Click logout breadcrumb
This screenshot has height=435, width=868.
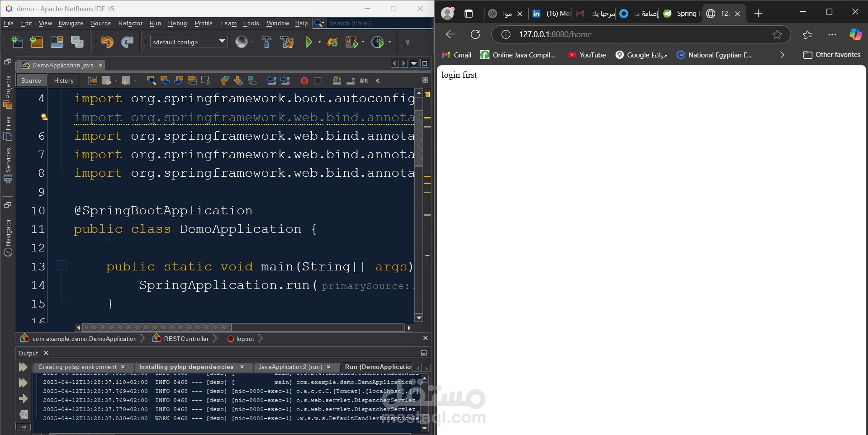point(241,339)
